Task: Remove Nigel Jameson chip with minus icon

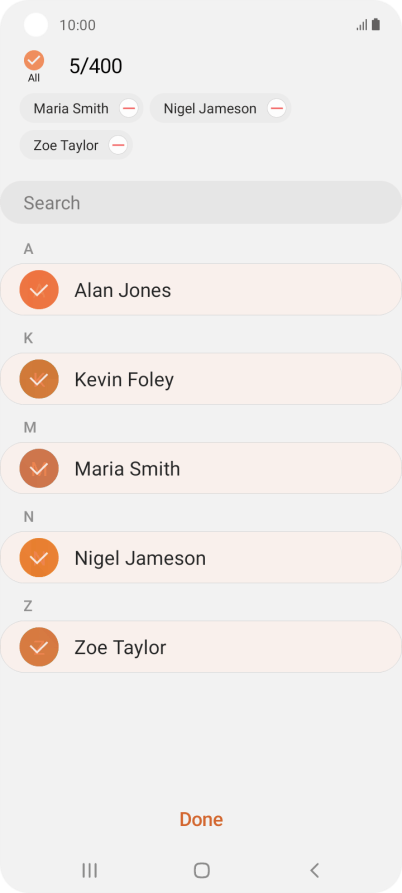Action: click(x=277, y=108)
